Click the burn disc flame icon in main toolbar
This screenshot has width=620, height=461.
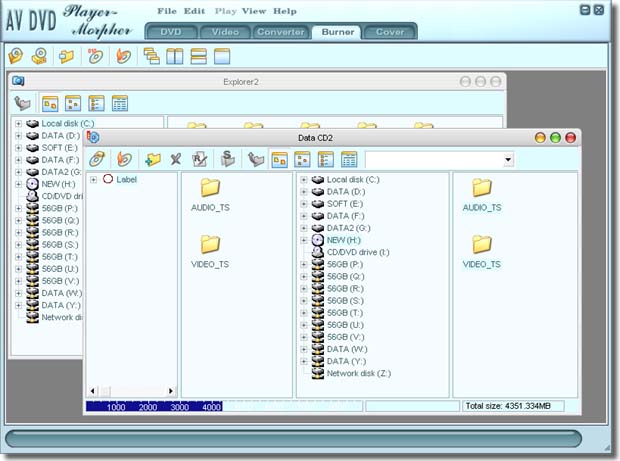point(123,56)
